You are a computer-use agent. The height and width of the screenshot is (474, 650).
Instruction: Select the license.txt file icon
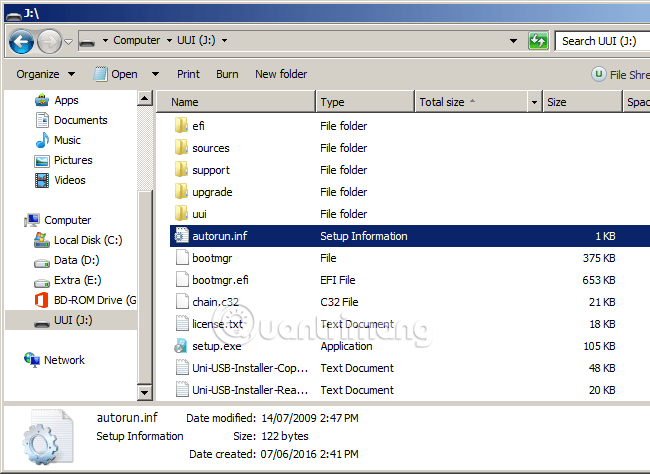point(182,323)
